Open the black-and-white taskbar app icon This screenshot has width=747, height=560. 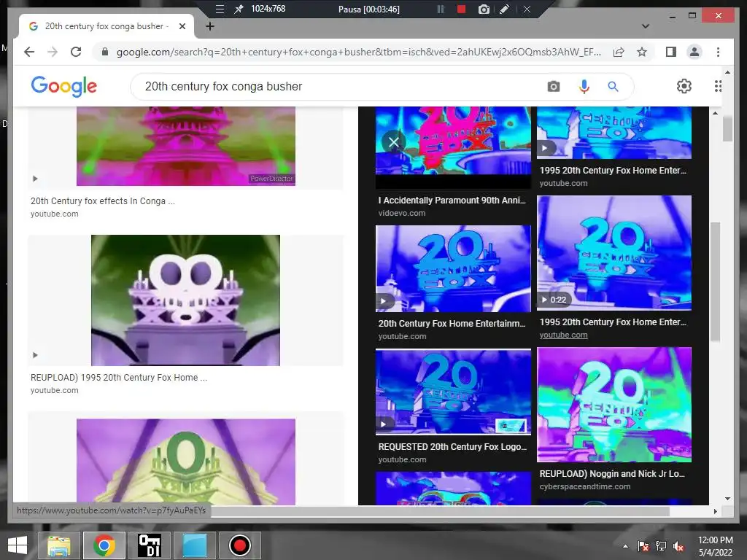click(149, 545)
